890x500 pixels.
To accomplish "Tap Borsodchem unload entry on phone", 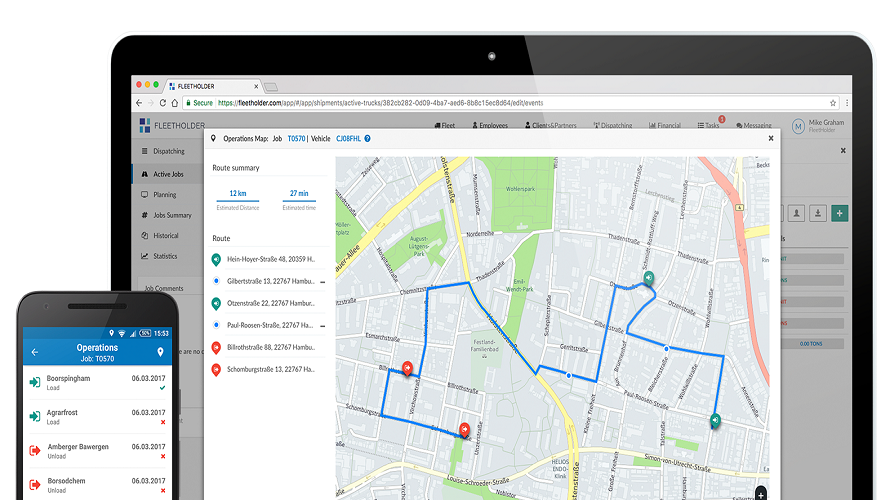I will pyautogui.click(x=98, y=485).
